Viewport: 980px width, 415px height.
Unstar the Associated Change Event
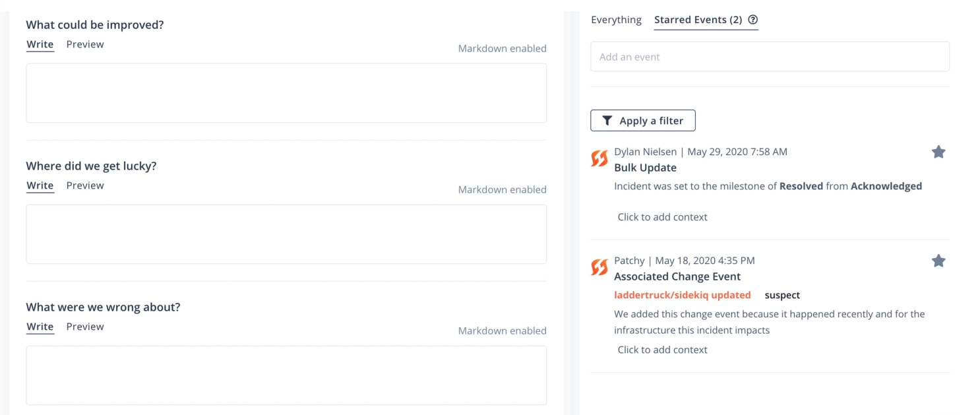pyautogui.click(x=938, y=261)
